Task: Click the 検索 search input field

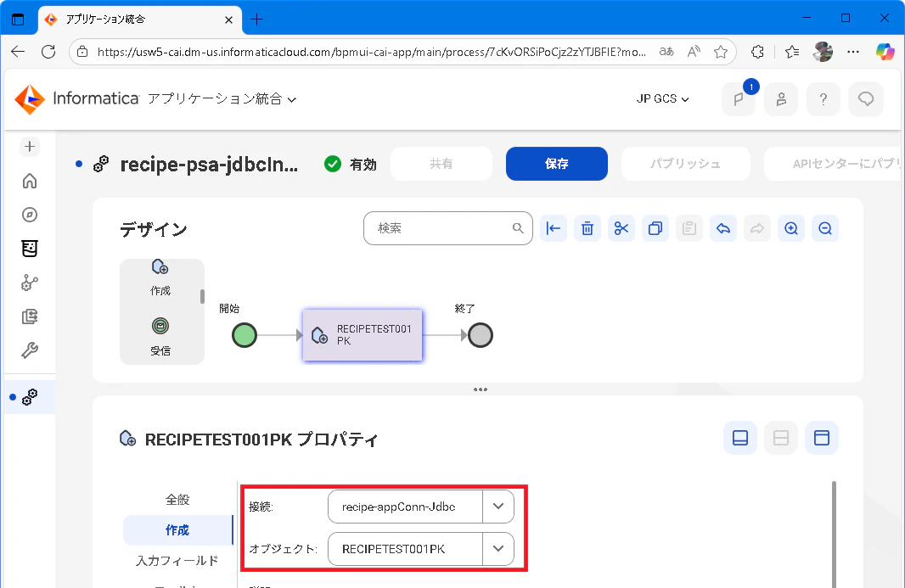Action: (448, 228)
